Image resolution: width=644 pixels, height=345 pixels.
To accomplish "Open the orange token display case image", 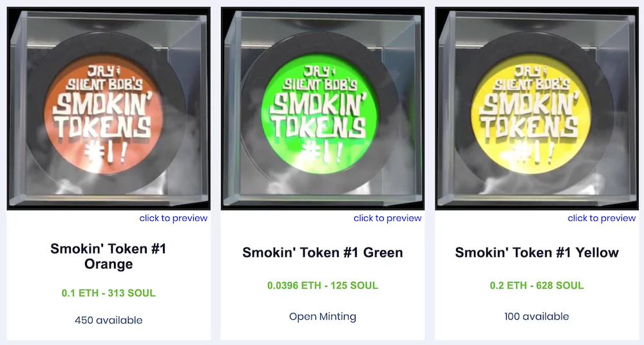I will point(108,108).
